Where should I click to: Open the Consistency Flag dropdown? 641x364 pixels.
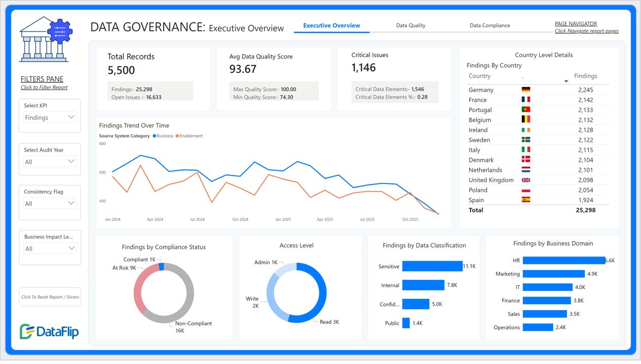tap(50, 203)
